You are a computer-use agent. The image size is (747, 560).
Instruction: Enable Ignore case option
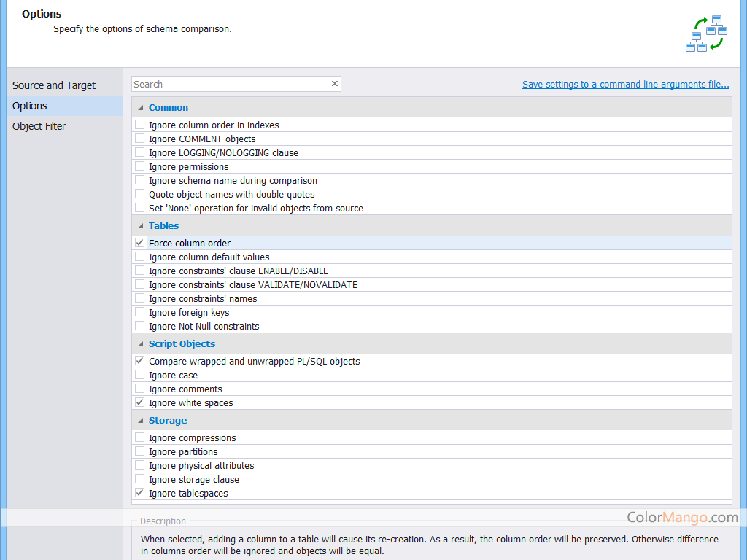pos(139,375)
